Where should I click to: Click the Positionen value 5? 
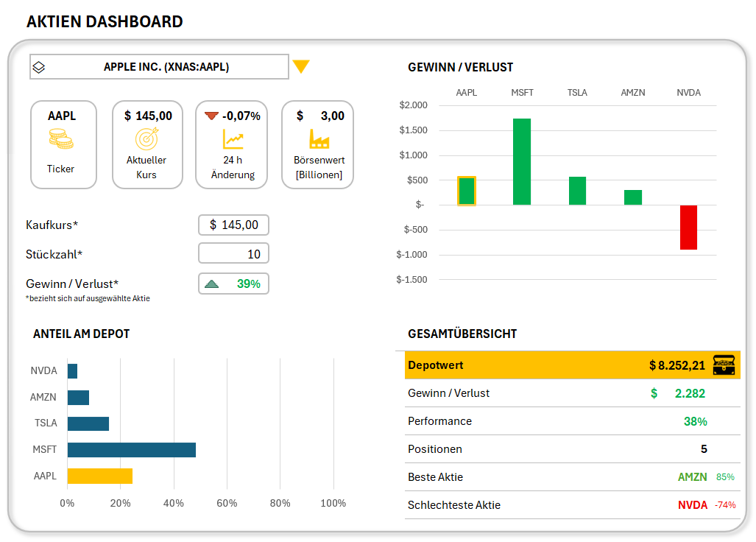[x=704, y=449]
